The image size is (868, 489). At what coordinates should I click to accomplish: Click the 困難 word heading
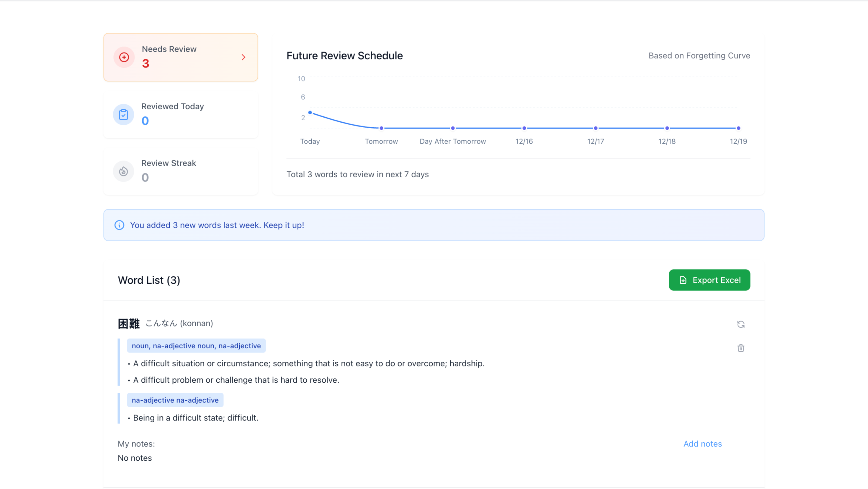click(129, 324)
